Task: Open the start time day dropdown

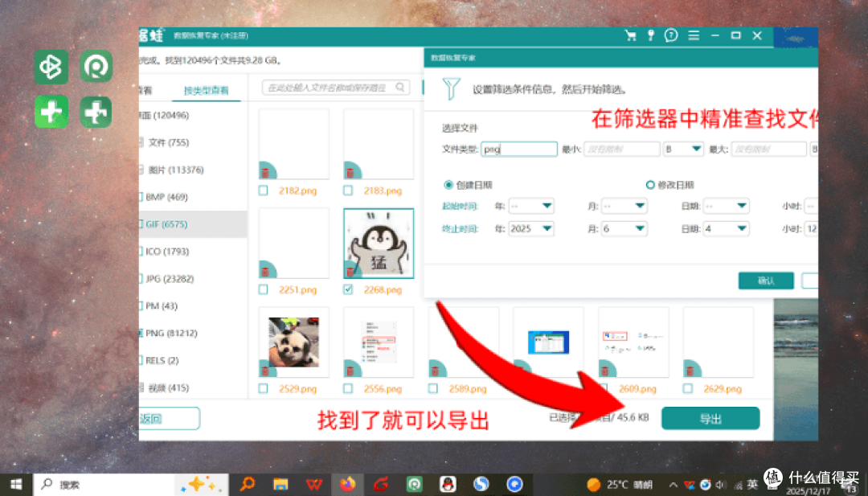Action: (x=726, y=206)
